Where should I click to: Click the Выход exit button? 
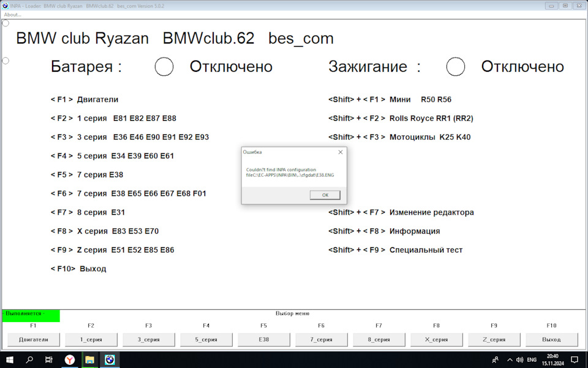pos(552,339)
